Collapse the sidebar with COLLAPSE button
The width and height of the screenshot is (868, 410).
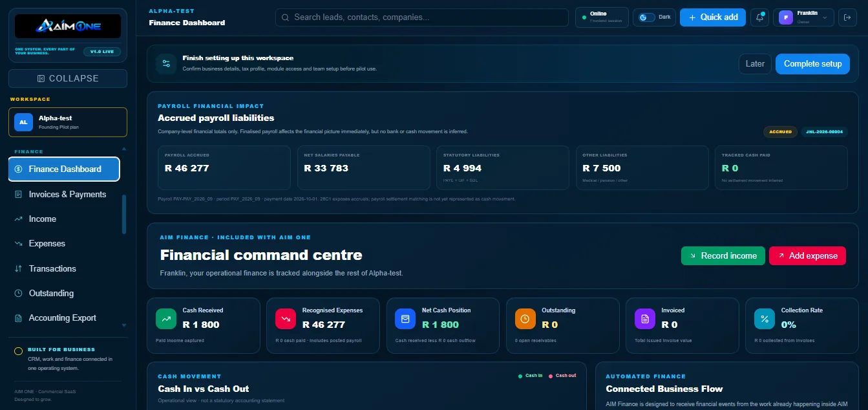coord(68,78)
